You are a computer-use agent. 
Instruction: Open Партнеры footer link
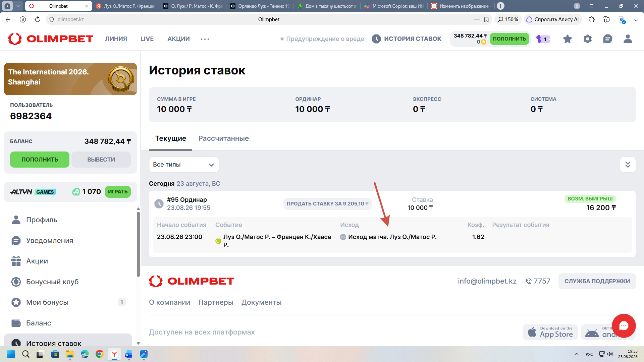coord(216,302)
